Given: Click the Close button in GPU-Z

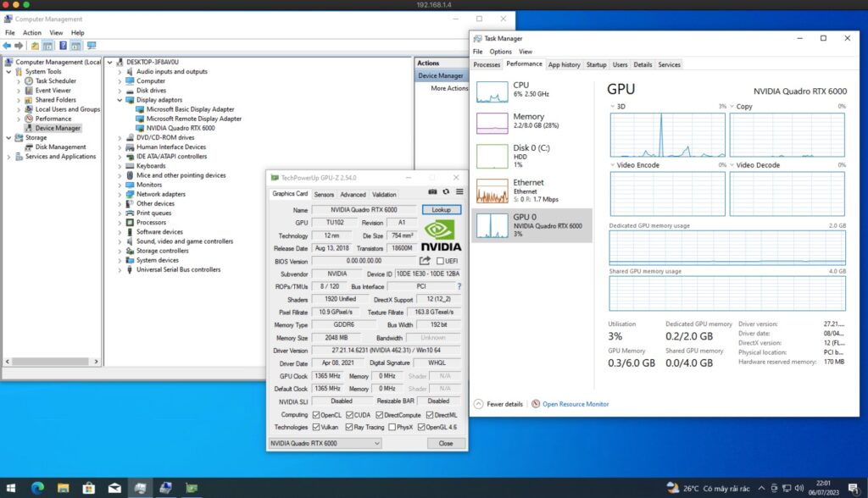Looking at the screenshot, I should coord(446,443).
